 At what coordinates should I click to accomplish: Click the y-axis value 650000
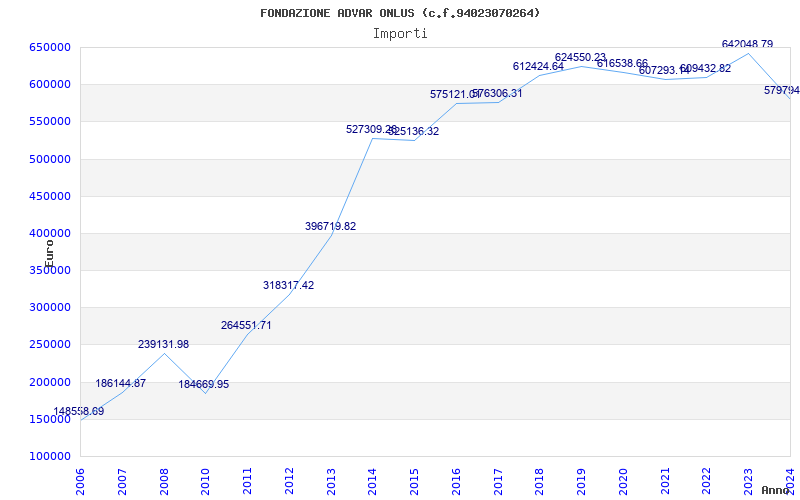click(x=50, y=47)
